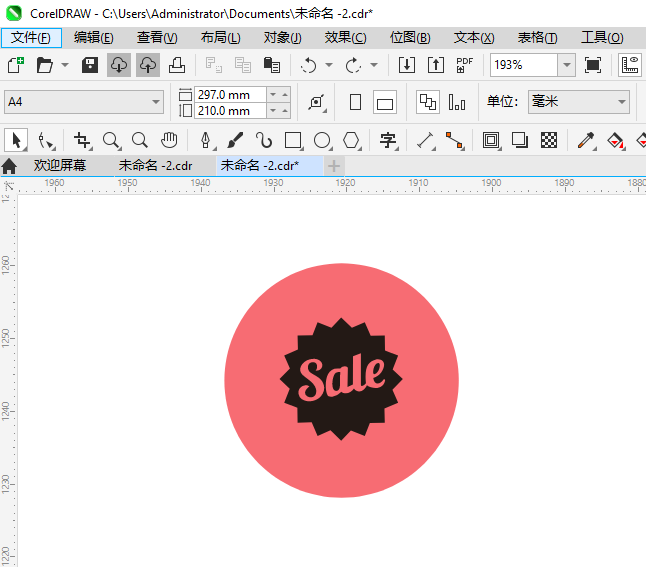Select the Pick tool arrow
This screenshot has width=646, height=567.
(16, 140)
